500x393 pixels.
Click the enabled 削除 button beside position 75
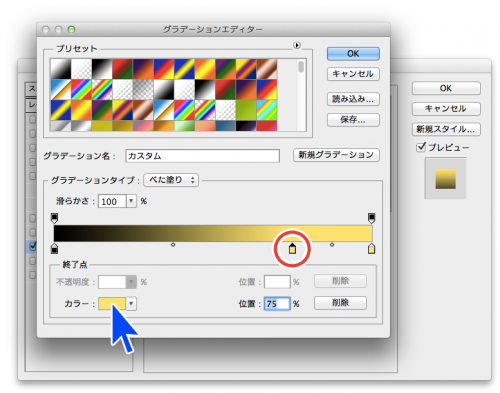[x=340, y=303]
